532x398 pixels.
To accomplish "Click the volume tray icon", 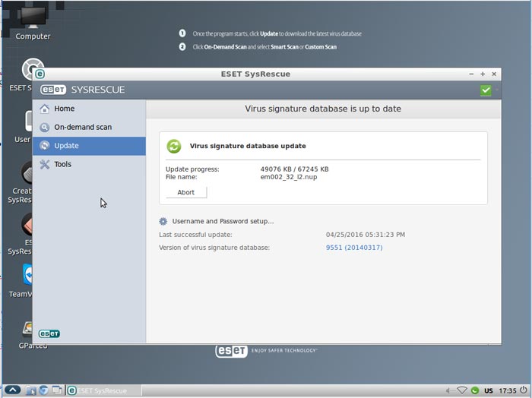I will point(449,390).
